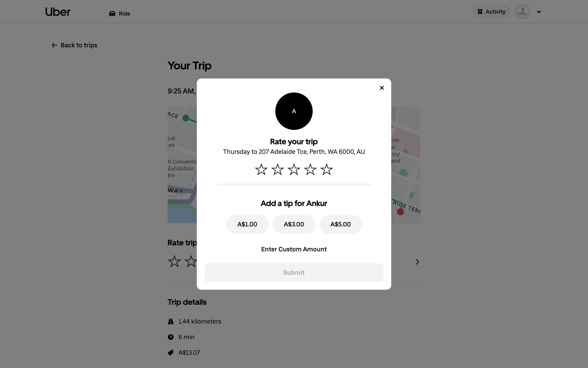
Task: Click first star under Rate trip section
Action: point(174,261)
